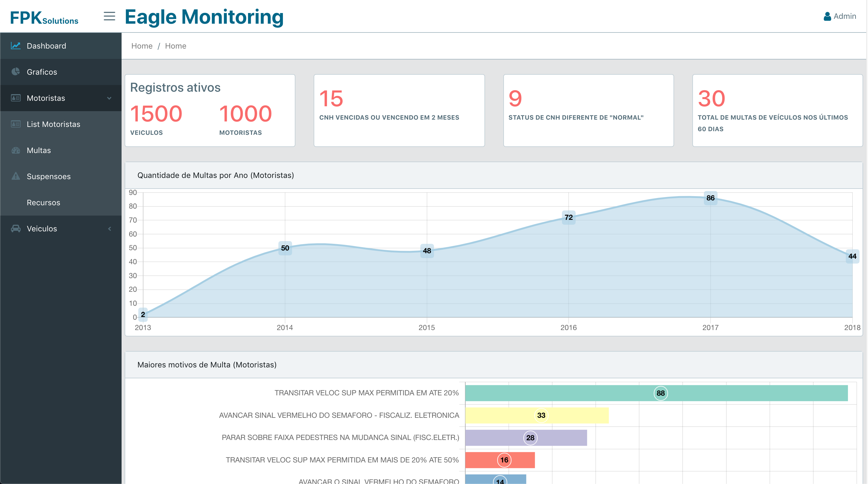The image size is (868, 484).
Task: Open the 9 status de CNH card
Action: pyautogui.click(x=588, y=111)
